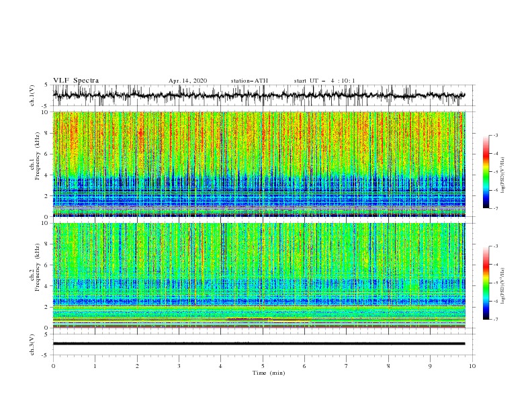The height and width of the screenshot is (411, 532).
Task: Click the ch.1 spectrogram panel
Action: point(259,164)
